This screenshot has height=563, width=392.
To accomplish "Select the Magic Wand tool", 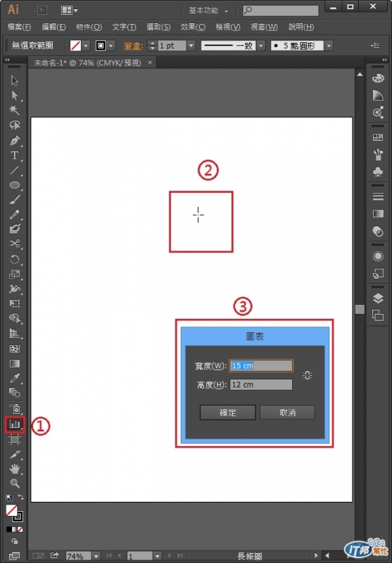I will [x=15, y=110].
